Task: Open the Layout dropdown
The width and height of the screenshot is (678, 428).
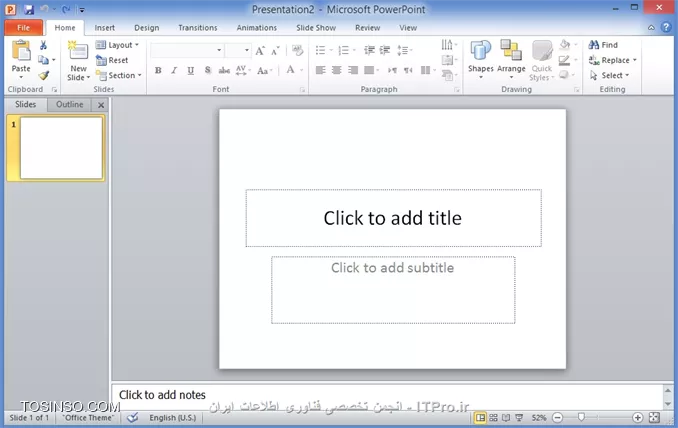Action: (x=117, y=45)
